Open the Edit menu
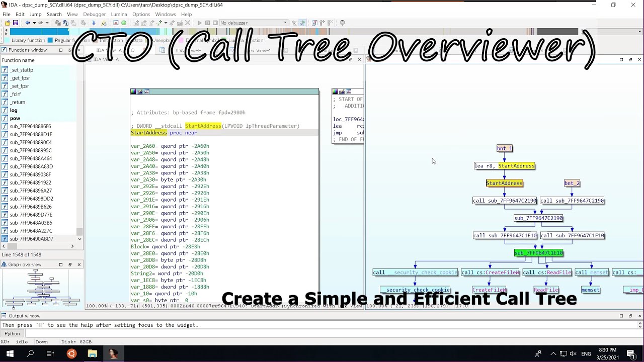The height and width of the screenshot is (362, 644). pyautogui.click(x=20, y=14)
